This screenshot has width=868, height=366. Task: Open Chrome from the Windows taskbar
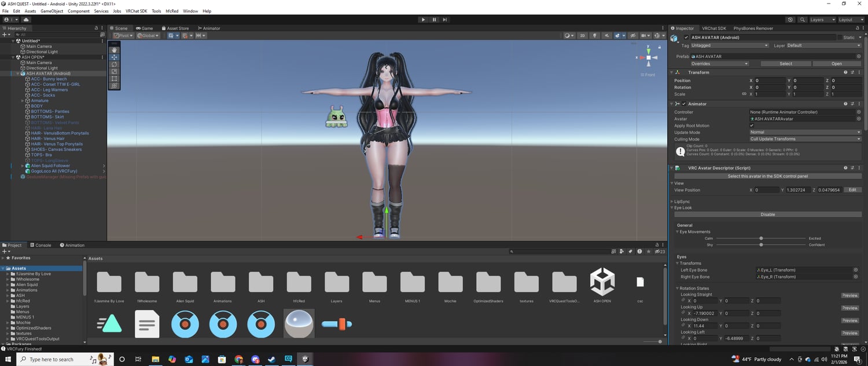[x=238, y=359]
